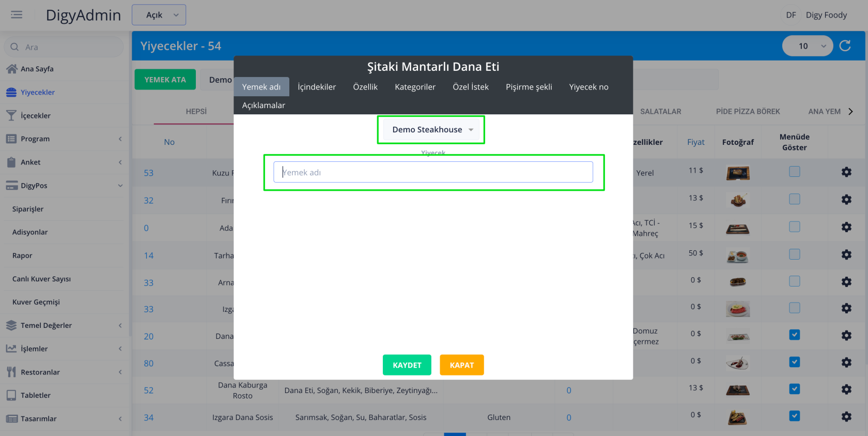This screenshot has width=868, height=436.
Task: Click the hamburger menu icon
Action: coord(17,14)
